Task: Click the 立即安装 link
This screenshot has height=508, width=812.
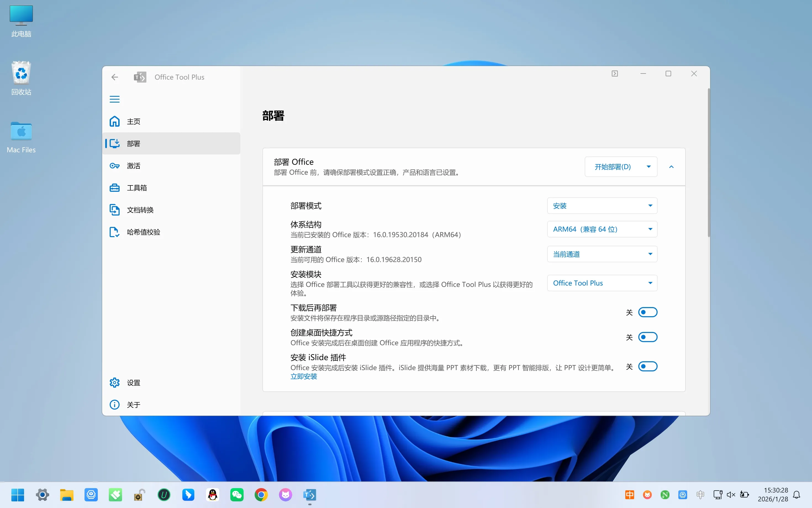Action: coord(304,376)
